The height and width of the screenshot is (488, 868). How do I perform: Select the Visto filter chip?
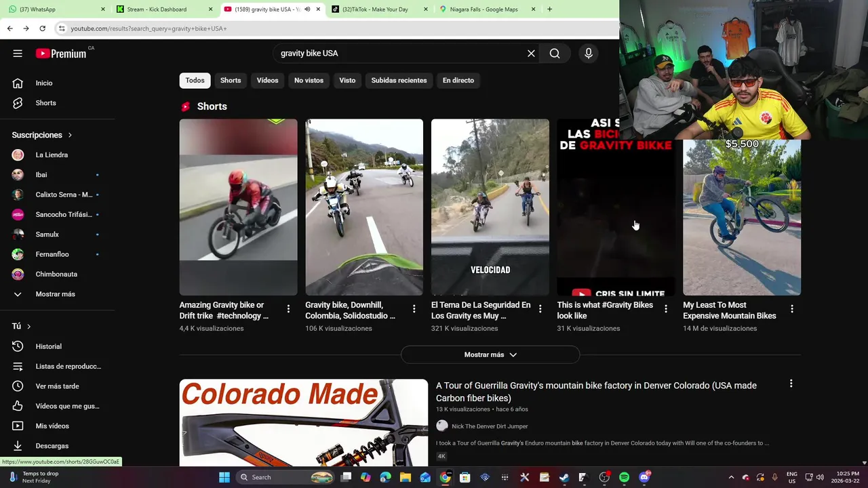pos(347,81)
